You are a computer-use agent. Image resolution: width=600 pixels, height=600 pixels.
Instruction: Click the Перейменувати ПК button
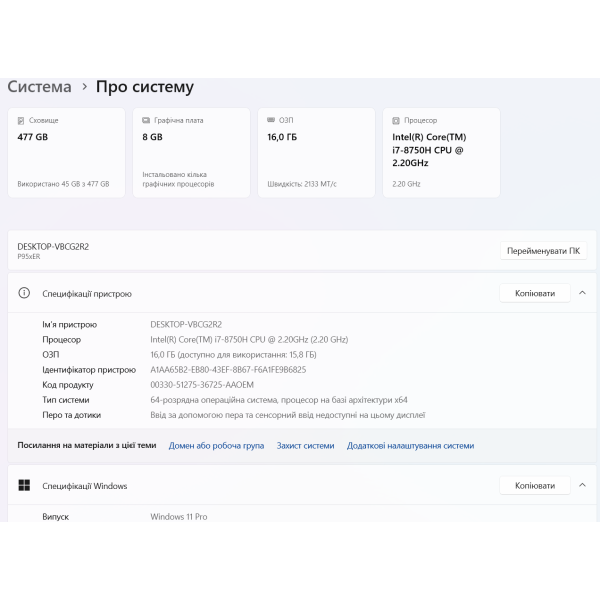[543, 251]
